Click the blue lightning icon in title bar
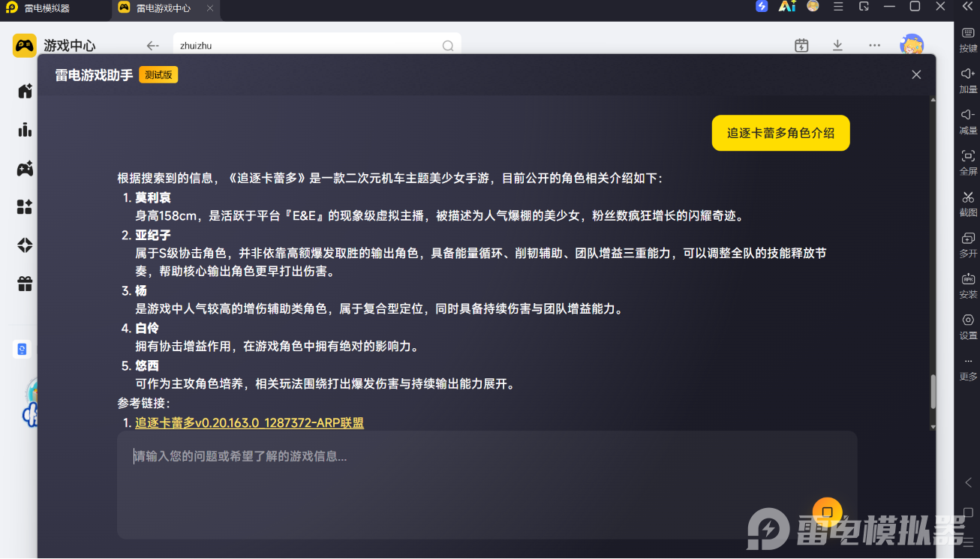The image size is (980, 559). [x=762, y=7]
